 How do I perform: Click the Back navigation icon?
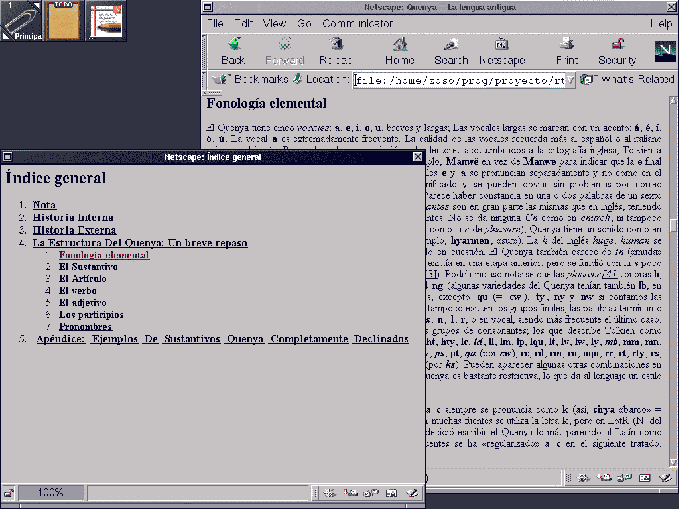233,49
